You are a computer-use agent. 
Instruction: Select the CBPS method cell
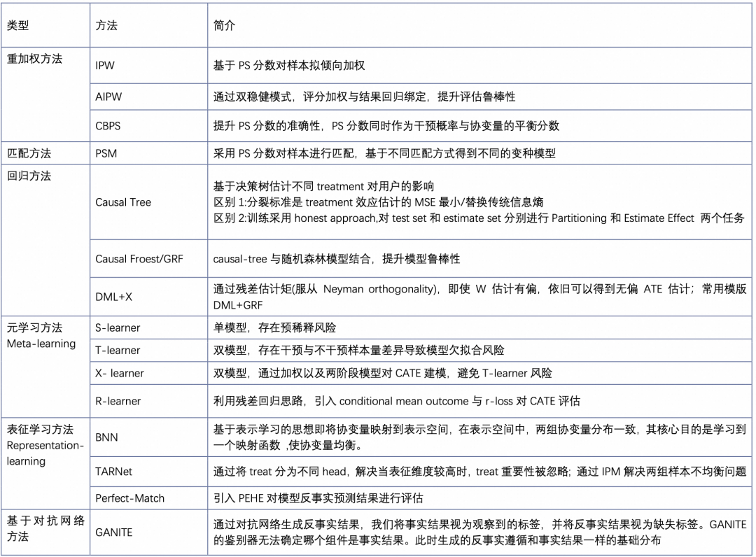pyautogui.click(x=108, y=126)
